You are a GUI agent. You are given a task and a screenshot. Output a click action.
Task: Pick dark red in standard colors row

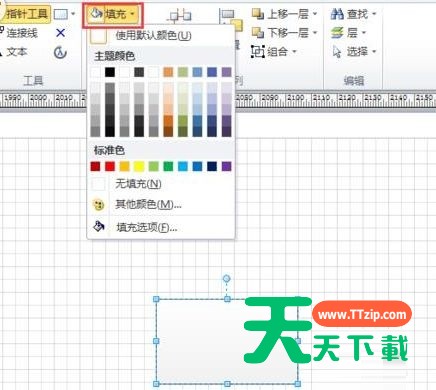pos(95,166)
